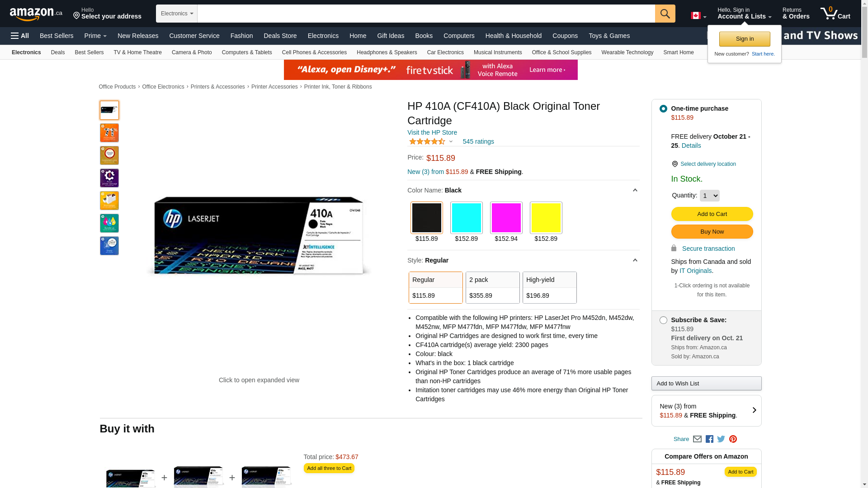Select One-time purchase radio button

(x=663, y=108)
